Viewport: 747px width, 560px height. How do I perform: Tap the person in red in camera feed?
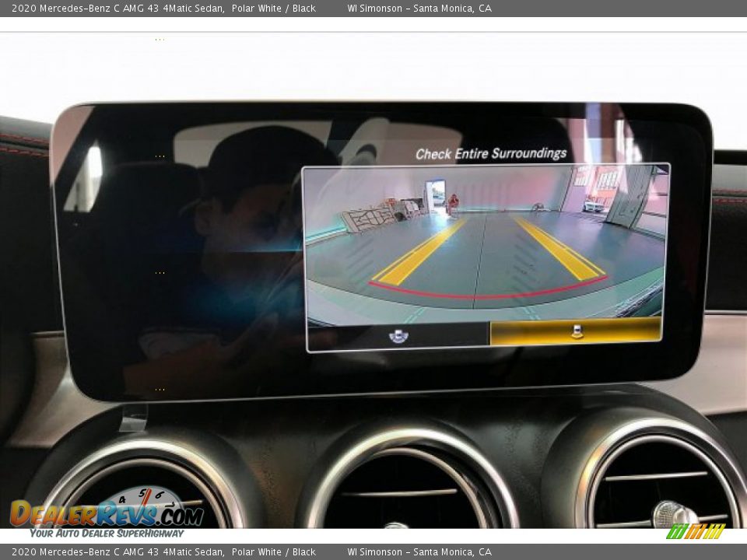(453, 204)
